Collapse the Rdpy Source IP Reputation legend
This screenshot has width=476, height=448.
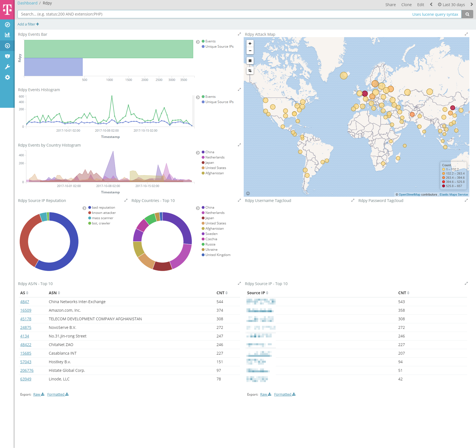[84, 208]
